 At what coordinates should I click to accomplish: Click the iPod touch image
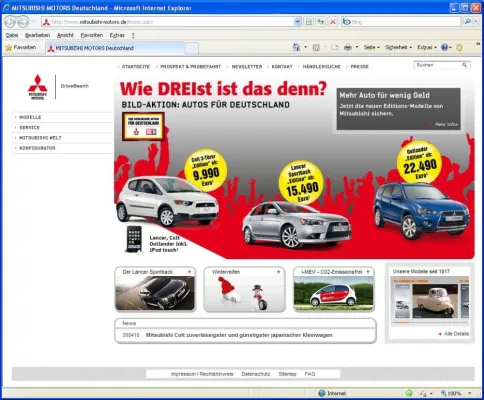pos(134,239)
